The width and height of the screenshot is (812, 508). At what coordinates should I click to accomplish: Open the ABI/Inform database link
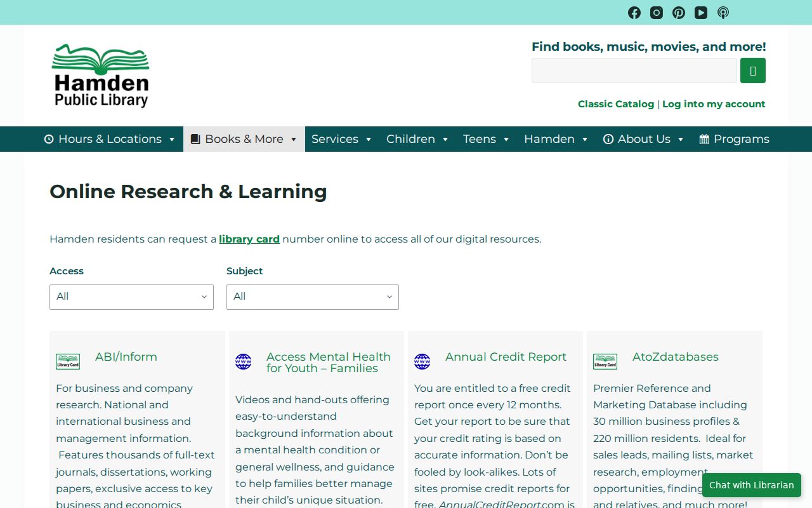click(x=126, y=357)
